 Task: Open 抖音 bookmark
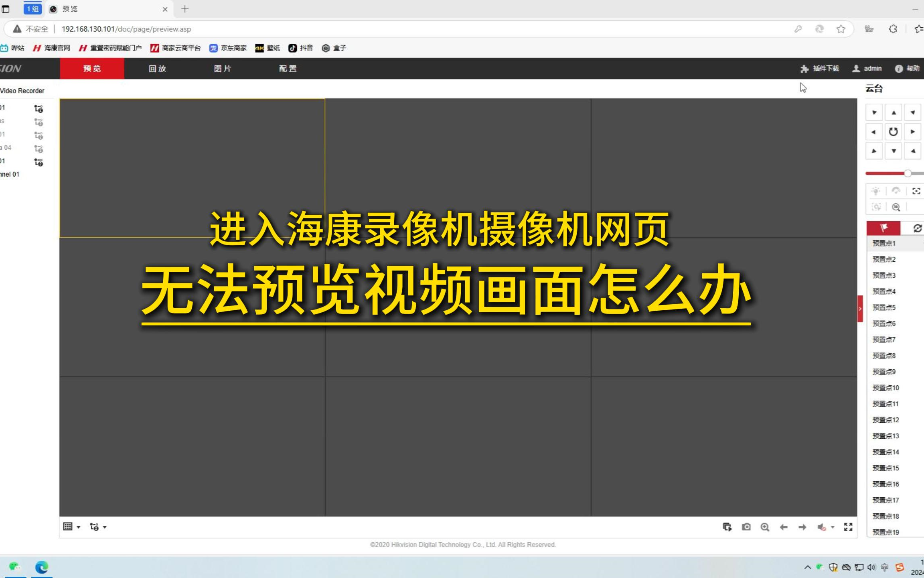(x=301, y=48)
